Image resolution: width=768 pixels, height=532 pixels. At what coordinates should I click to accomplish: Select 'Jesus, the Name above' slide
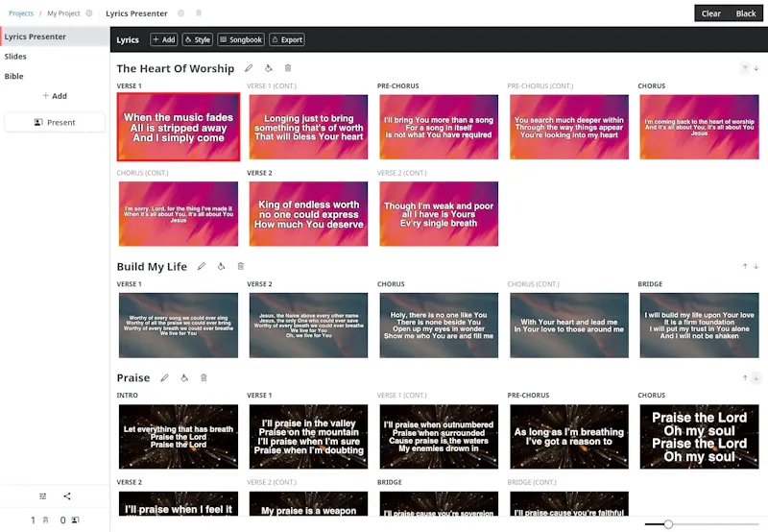[x=308, y=326]
